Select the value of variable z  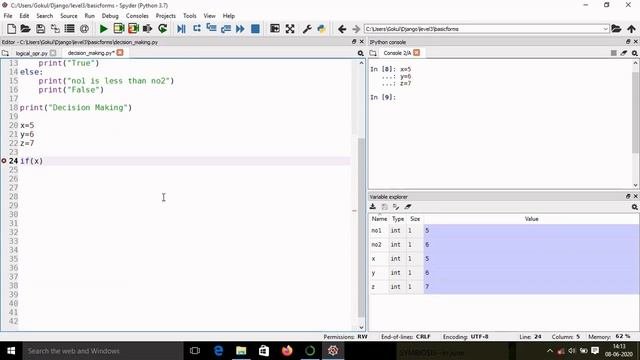531,287
